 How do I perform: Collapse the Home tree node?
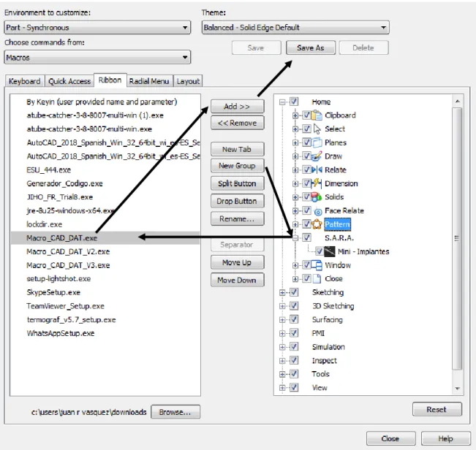tap(282, 102)
